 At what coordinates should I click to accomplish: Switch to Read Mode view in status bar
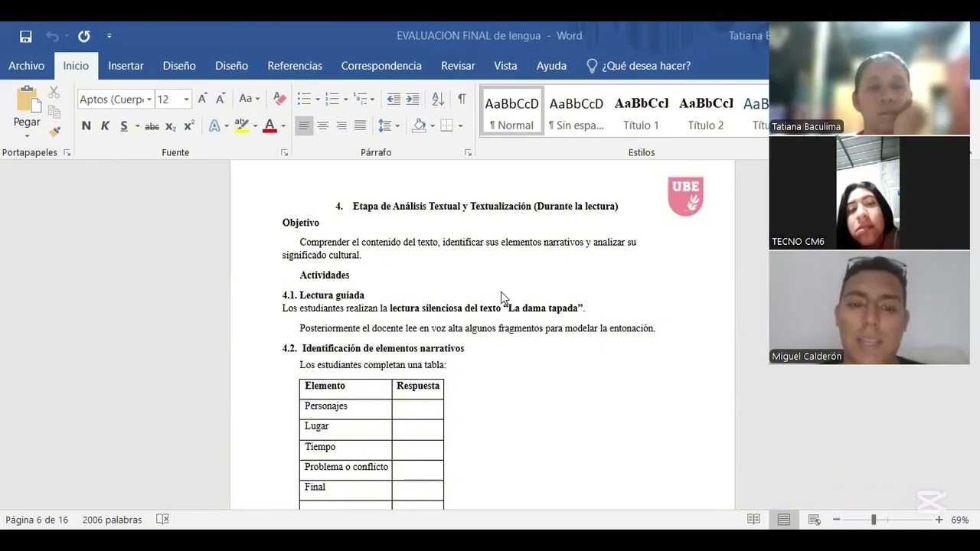[754, 520]
